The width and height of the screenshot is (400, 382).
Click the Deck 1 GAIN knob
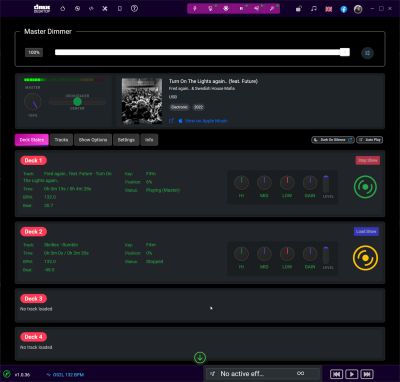310,183
